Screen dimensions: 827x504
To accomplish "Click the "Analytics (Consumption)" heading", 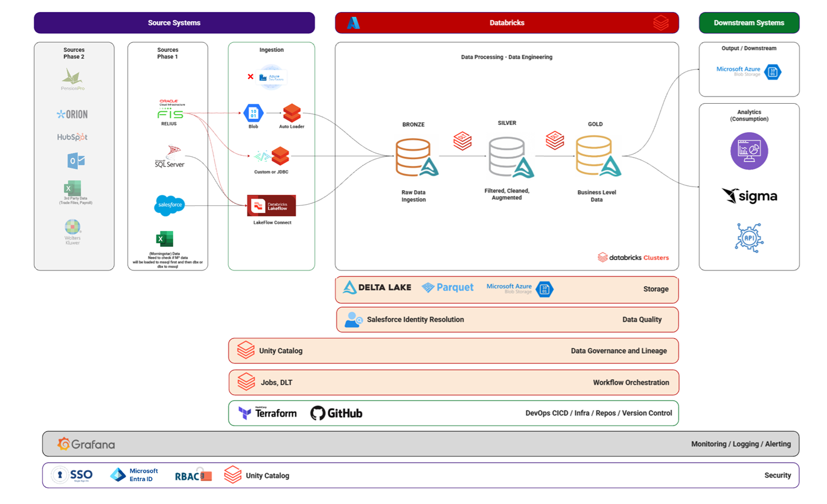I will [749, 115].
